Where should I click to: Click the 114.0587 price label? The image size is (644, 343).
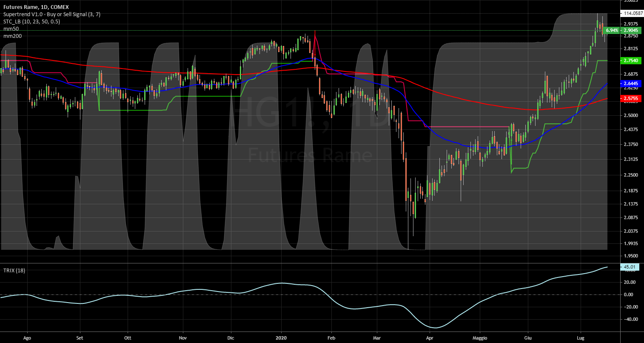632,13
